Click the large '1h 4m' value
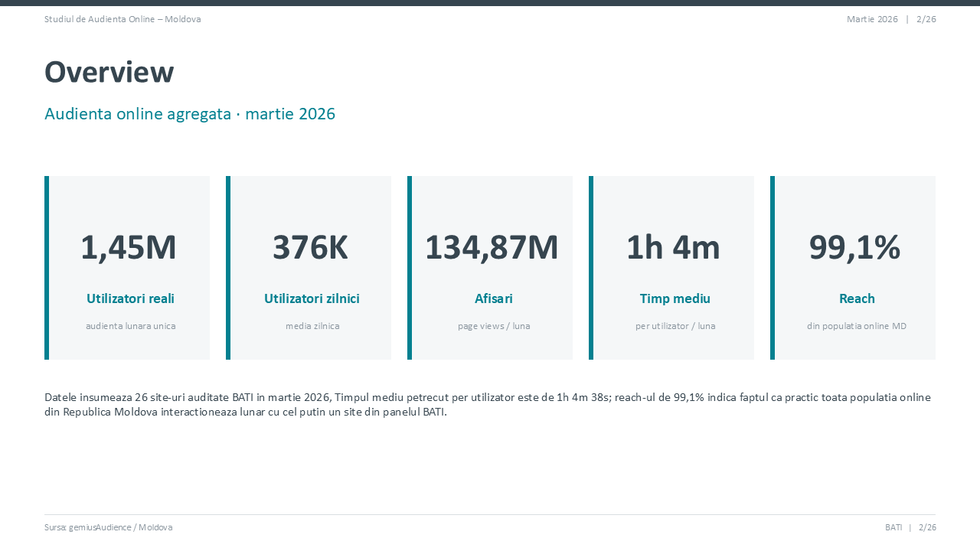 tap(673, 247)
